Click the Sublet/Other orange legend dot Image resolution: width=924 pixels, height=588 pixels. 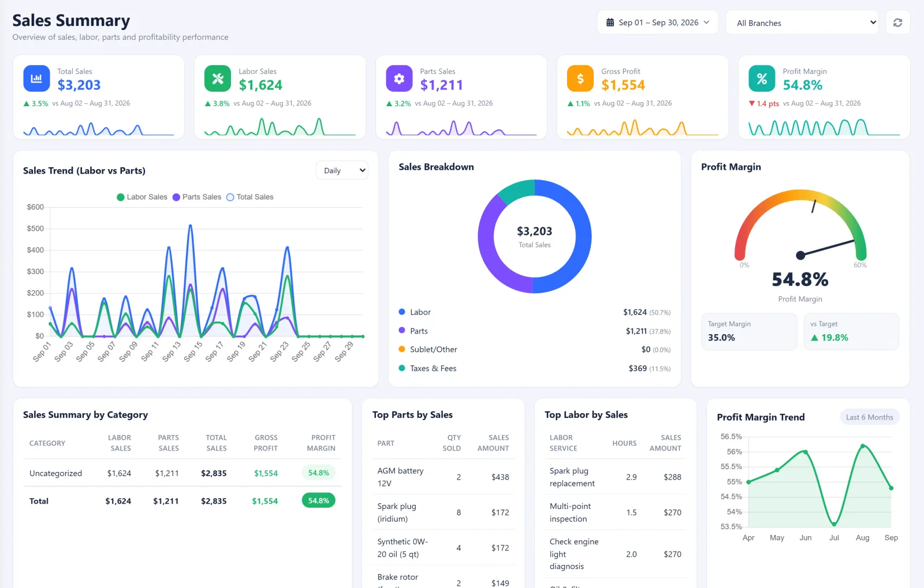coord(402,349)
